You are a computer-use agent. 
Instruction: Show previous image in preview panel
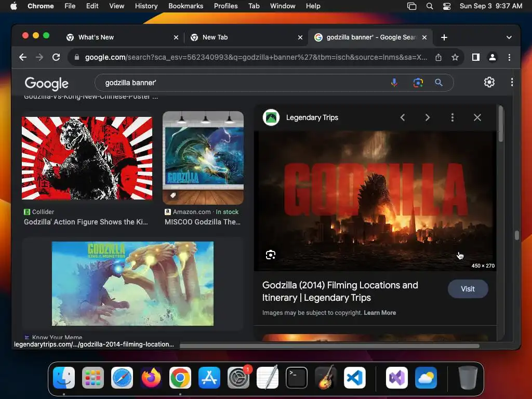click(403, 117)
